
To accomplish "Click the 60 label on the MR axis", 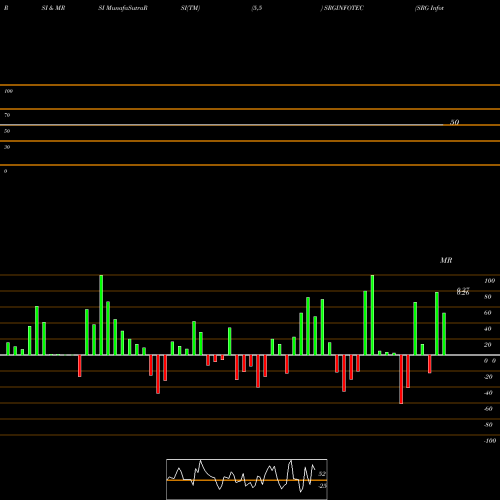I will click(x=488, y=313).
